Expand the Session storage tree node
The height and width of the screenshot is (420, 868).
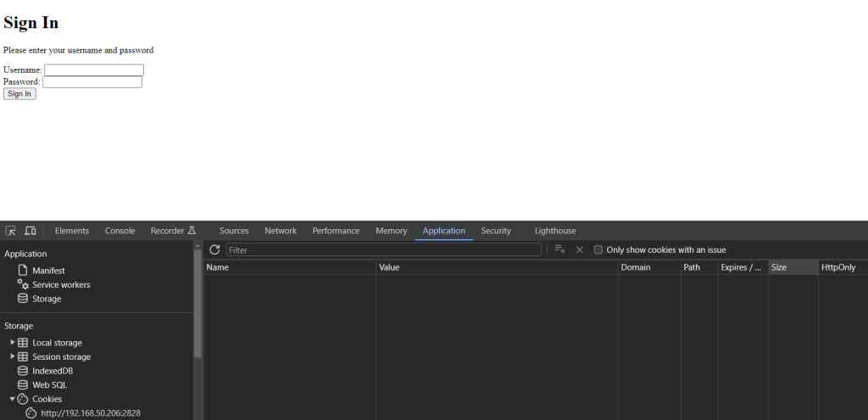pos(13,357)
